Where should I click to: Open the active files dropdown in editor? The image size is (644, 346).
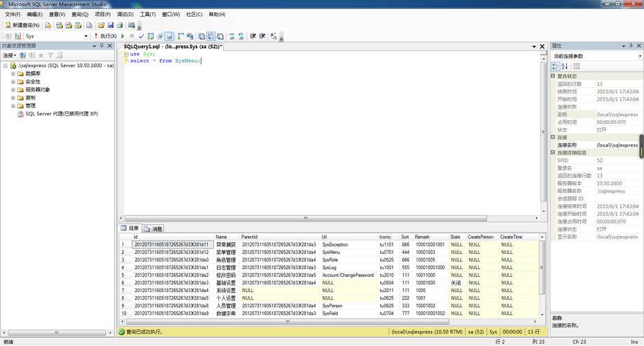[x=534, y=47]
